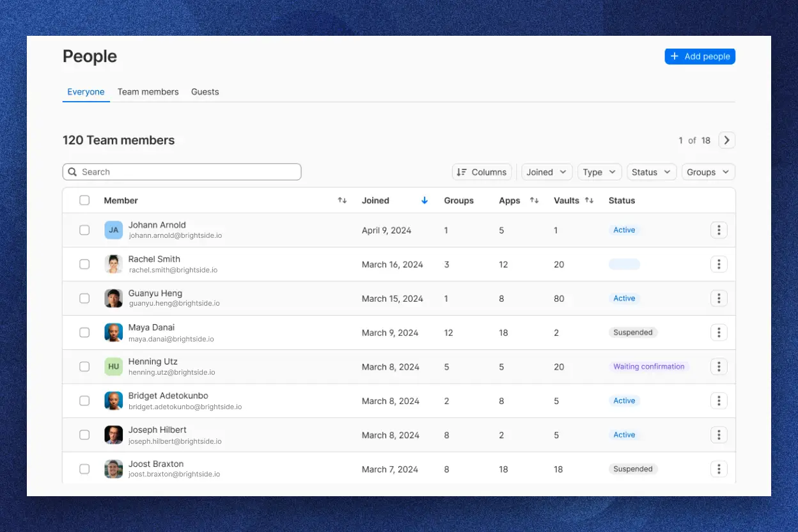
Task: Open the kebab menu on Maya Danai's row
Action: click(719, 332)
